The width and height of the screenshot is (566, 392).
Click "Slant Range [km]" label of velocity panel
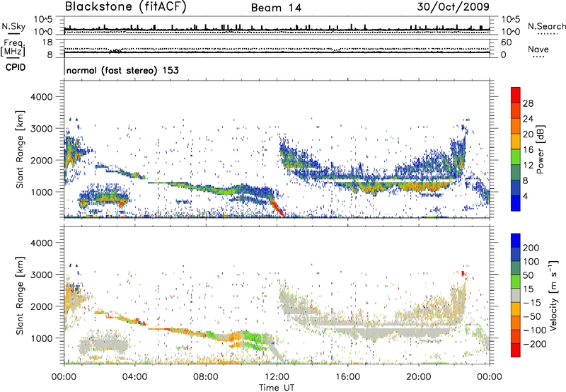[x=20, y=295]
